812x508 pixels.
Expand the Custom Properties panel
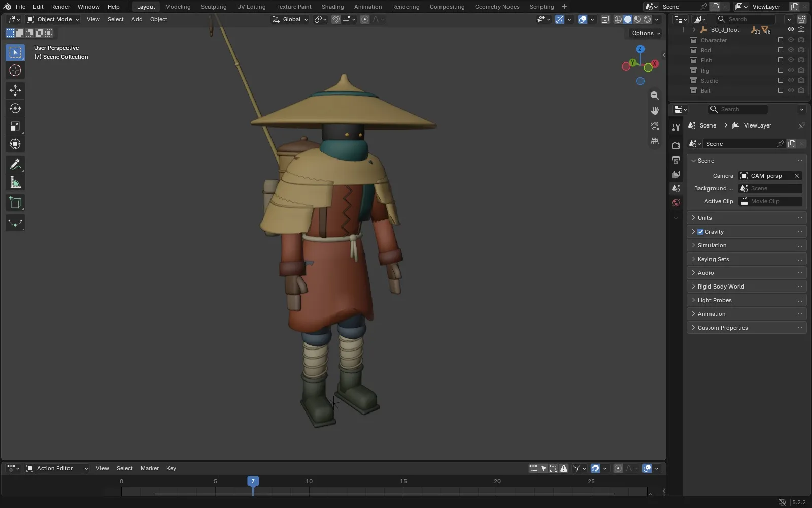coord(747,328)
